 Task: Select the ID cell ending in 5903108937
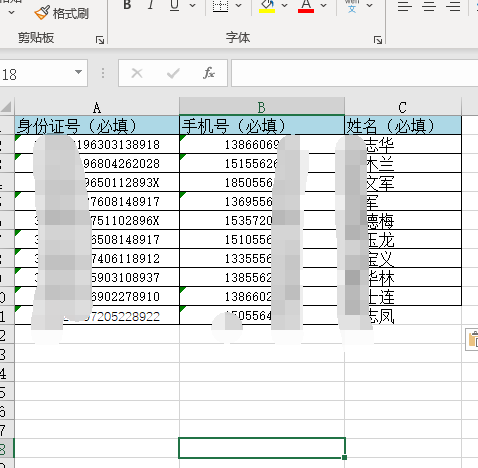[x=97, y=277]
